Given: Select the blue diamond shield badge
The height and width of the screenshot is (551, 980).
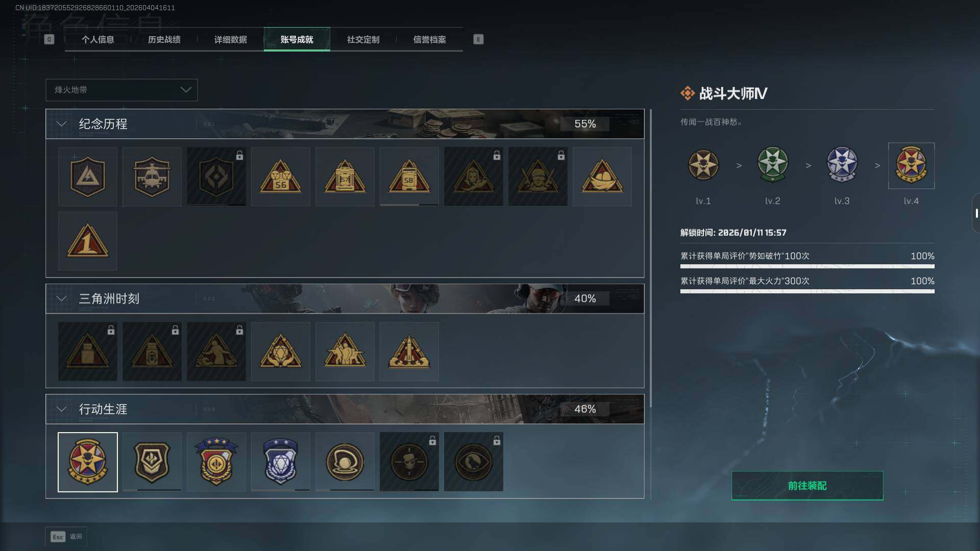Looking at the screenshot, I should point(280,462).
